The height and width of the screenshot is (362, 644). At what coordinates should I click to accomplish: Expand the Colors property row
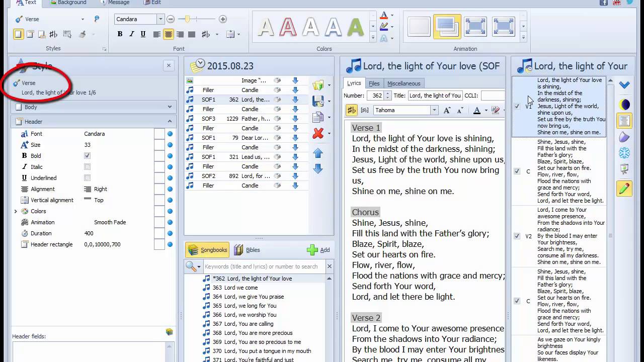click(16, 211)
